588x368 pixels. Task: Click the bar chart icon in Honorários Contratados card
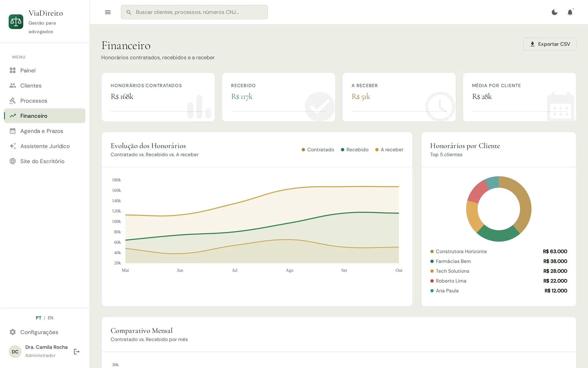click(199, 107)
